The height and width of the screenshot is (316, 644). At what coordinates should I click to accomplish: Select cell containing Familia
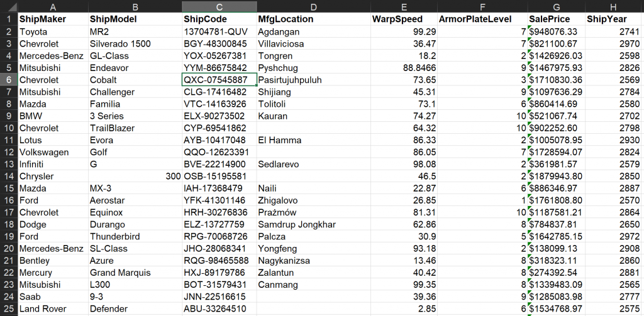135,104
